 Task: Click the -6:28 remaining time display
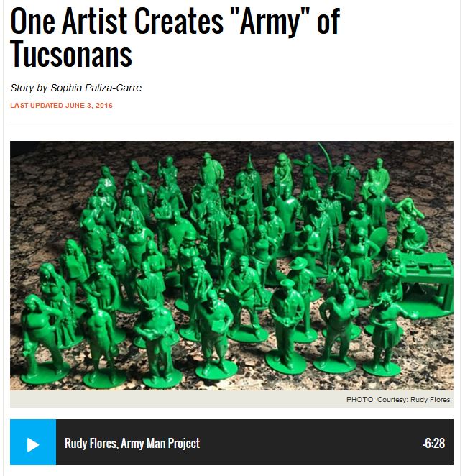point(433,443)
